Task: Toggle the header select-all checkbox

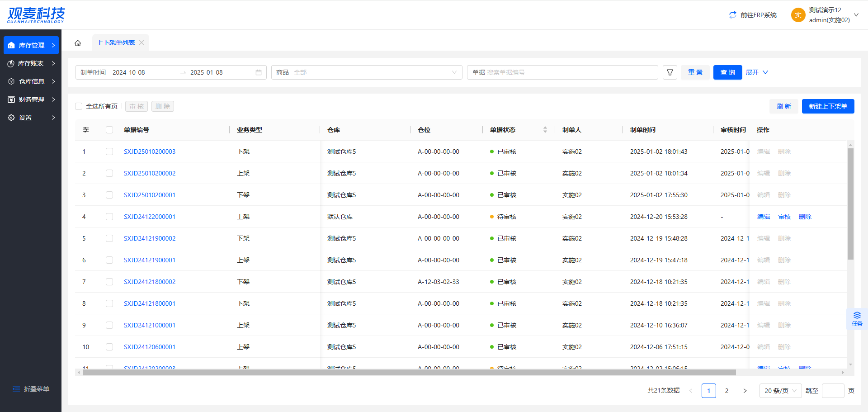Action: [109, 130]
